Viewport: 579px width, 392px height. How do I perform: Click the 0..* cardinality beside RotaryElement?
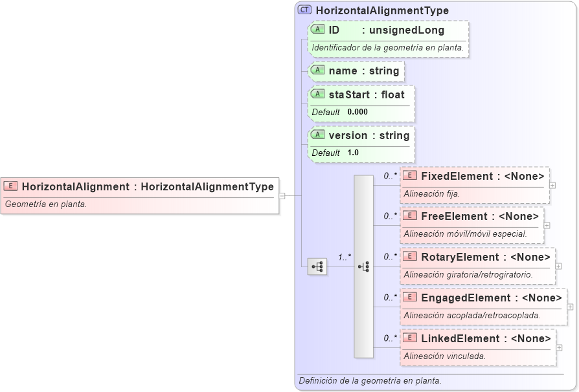[391, 257]
